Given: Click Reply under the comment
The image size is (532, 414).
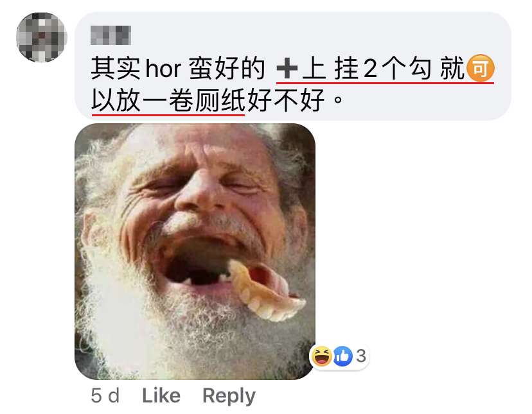Looking at the screenshot, I should click(229, 396).
